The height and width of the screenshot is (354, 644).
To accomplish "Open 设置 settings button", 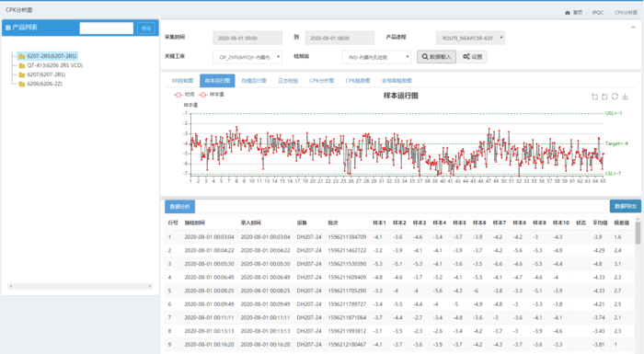I will pos(473,57).
